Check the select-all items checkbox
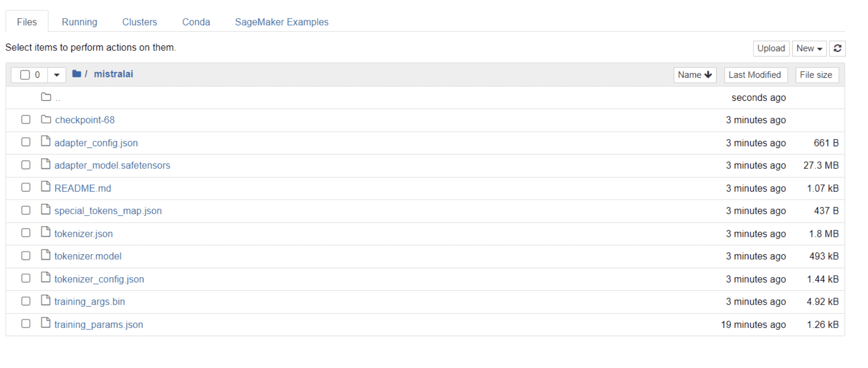This screenshot has height=368, width=868. [x=25, y=75]
